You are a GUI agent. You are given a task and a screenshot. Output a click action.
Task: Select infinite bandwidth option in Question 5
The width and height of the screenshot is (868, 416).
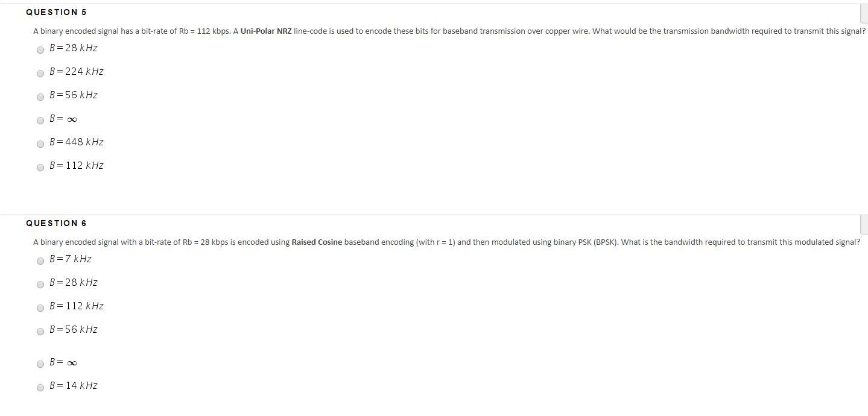point(40,121)
